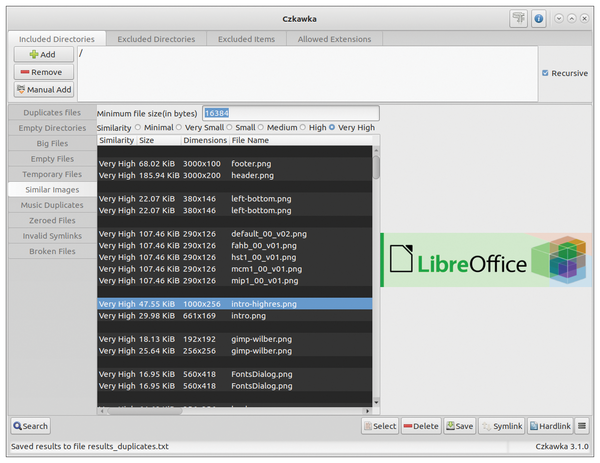Select the Zeroed Files mode
Screen dimensions: 600x463
(x=52, y=220)
